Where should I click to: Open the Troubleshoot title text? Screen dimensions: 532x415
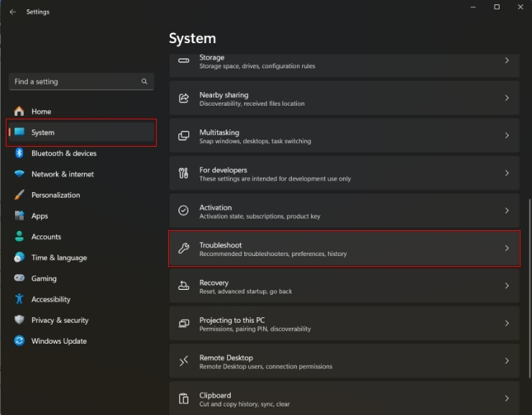click(221, 245)
